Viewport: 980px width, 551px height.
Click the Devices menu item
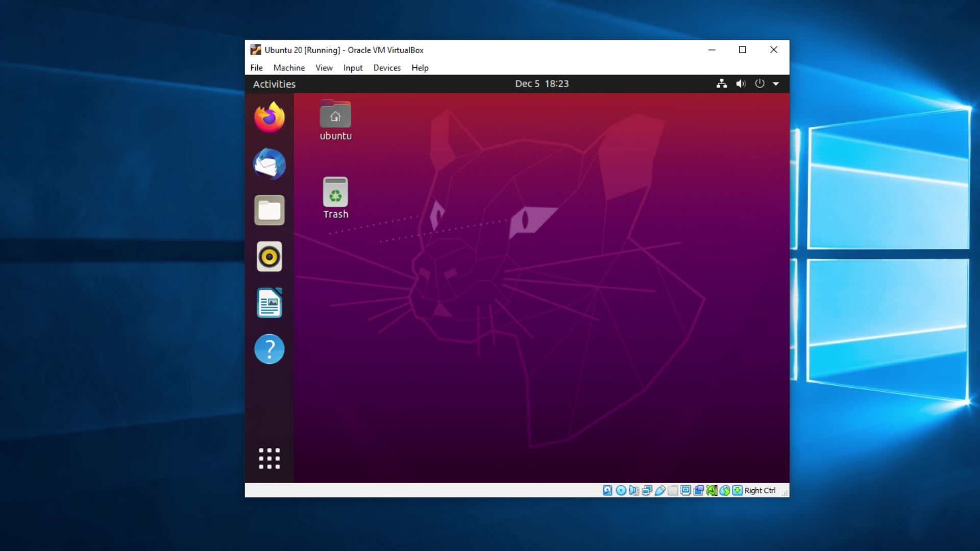(x=387, y=67)
